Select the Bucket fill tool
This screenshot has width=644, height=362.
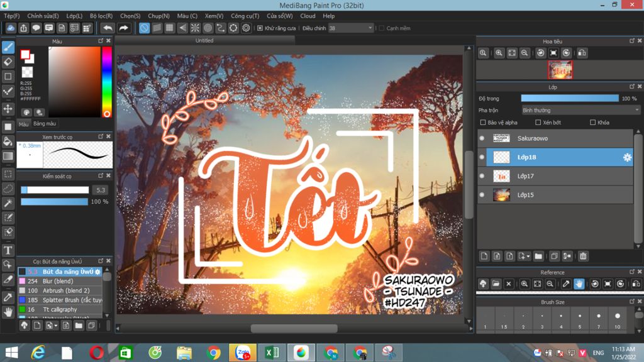click(x=8, y=141)
